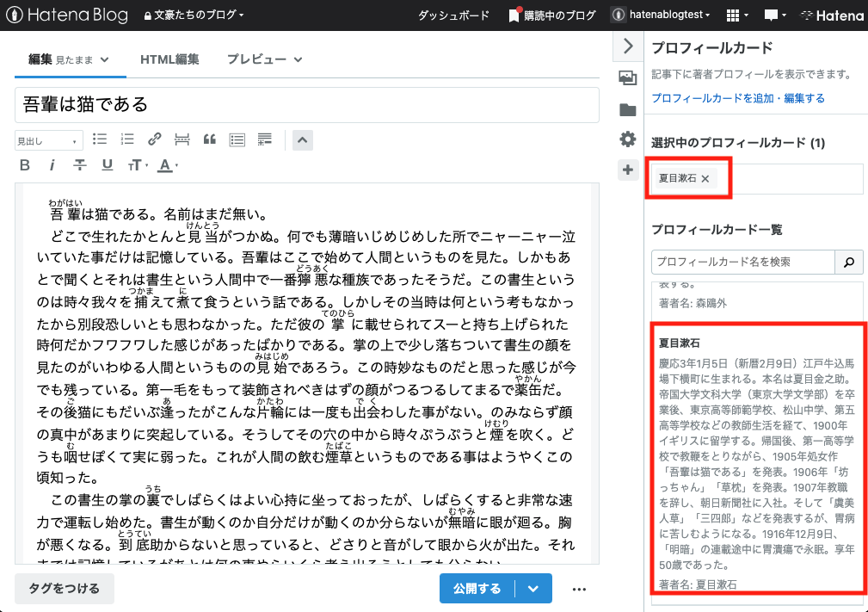The height and width of the screenshot is (612, 868).
Task: Open the photo upload panel icon
Action: pyautogui.click(x=627, y=77)
